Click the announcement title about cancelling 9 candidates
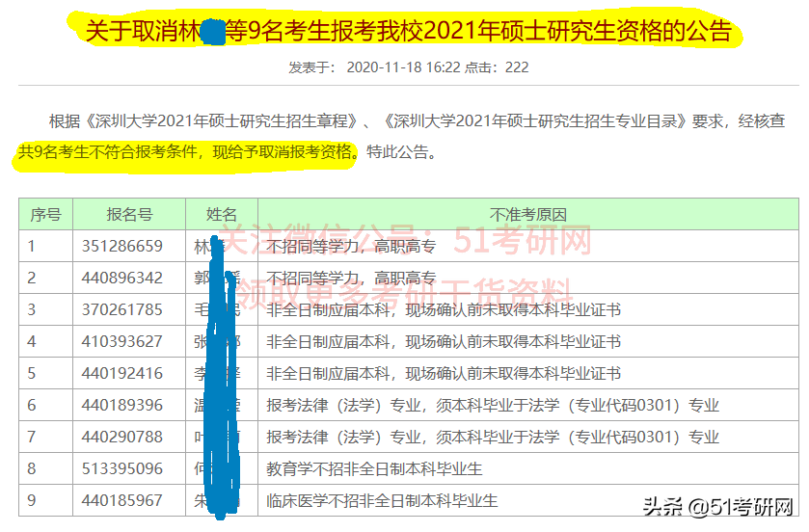809x532 pixels. point(408,31)
